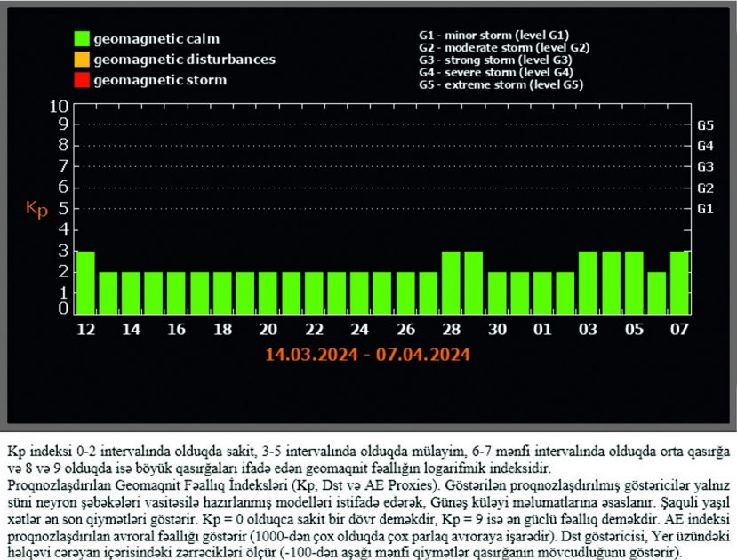This screenshot has height=560, width=737.
Task: Click the x-axis date label 22
Action: (x=315, y=329)
